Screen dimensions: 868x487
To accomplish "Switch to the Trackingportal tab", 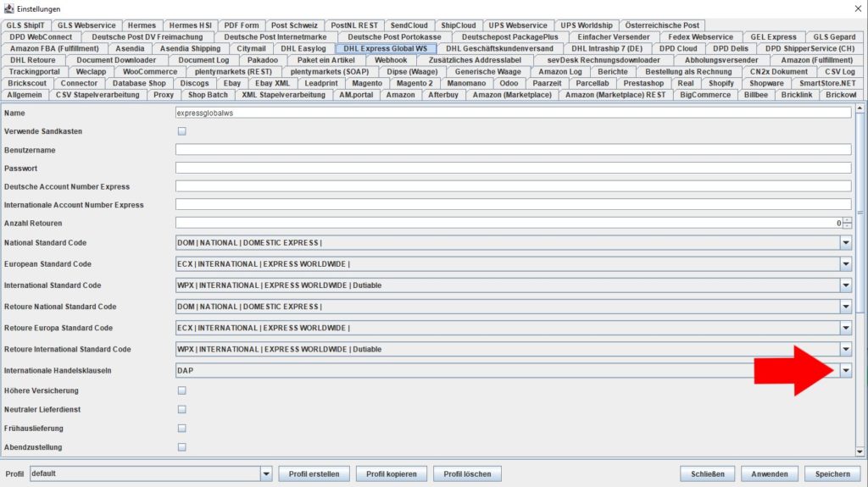I will click(34, 71).
